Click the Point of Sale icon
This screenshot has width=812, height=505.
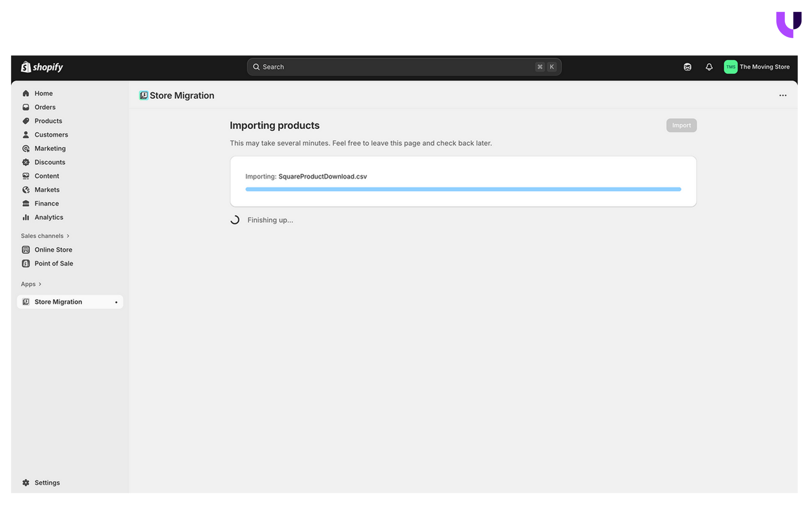pyautogui.click(x=26, y=263)
